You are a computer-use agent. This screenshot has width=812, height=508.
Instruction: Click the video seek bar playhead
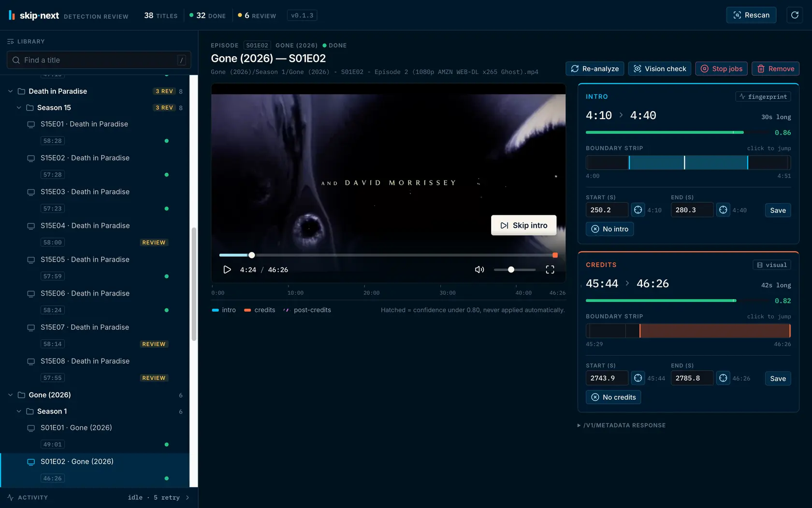point(252,255)
